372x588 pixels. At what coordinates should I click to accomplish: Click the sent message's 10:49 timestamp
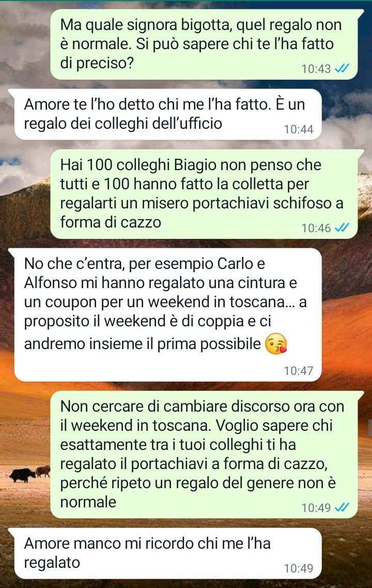click(x=316, y=507)
